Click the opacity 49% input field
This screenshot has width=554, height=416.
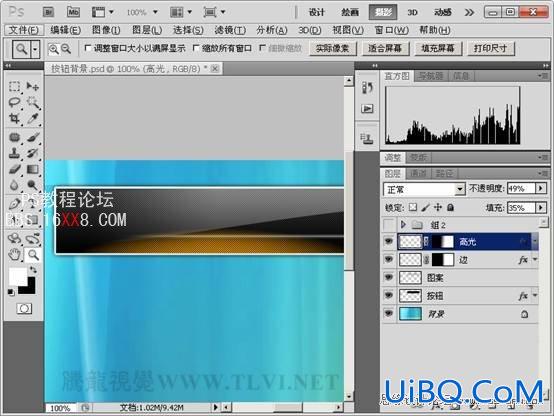(x=521, y=189)
